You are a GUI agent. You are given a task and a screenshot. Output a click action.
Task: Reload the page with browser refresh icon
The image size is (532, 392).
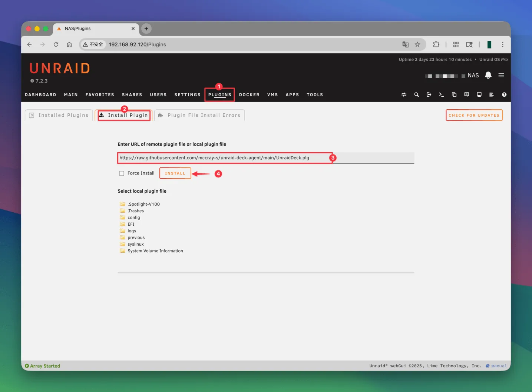tap(56, 44)
